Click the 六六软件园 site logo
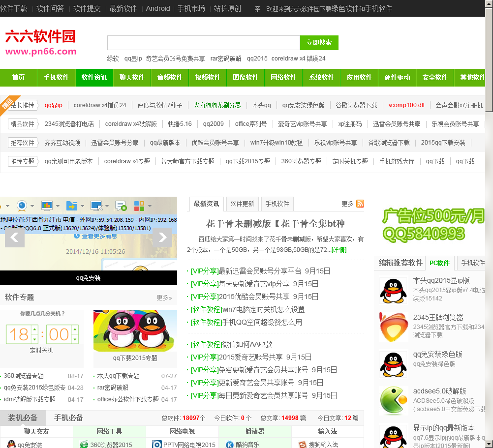493x448 pixels. click(x=41, y=43)
